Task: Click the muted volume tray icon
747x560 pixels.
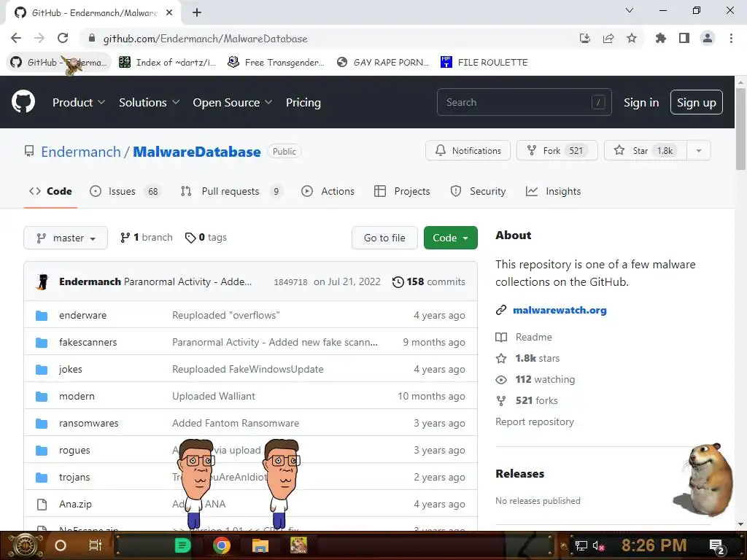Action: point(598,545)
